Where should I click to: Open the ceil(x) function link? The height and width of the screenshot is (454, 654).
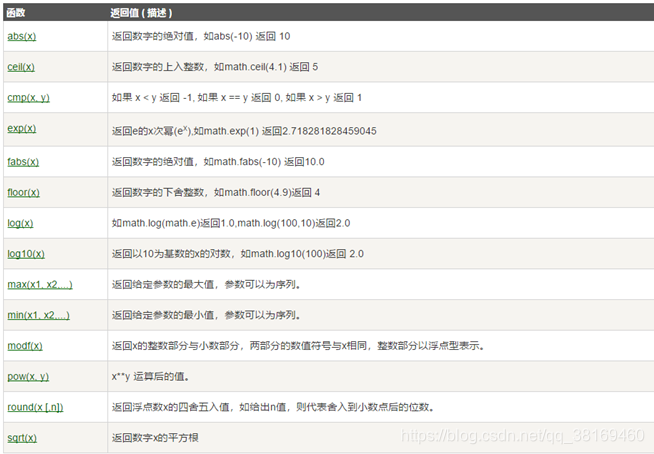pyautogui.click(x=21, y=67)
